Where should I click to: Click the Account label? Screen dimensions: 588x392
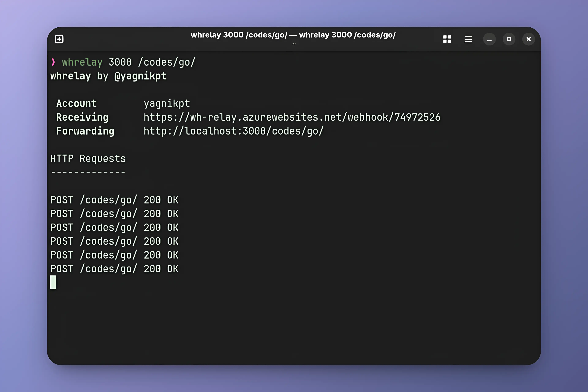pyautogui.click(x=77, y=104)
